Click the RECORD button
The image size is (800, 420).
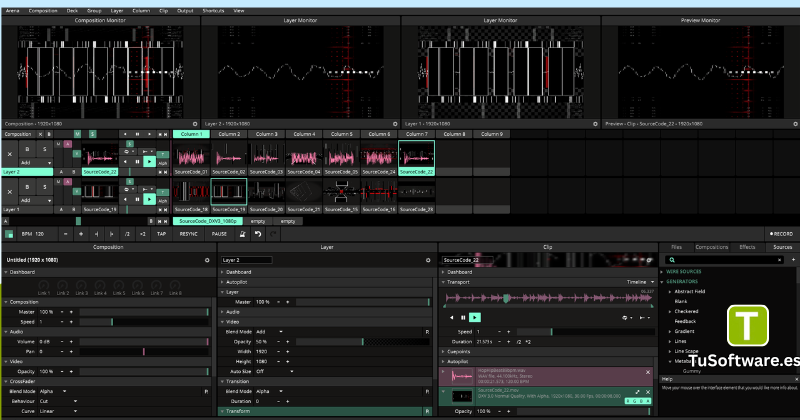(x=781, y=234)
